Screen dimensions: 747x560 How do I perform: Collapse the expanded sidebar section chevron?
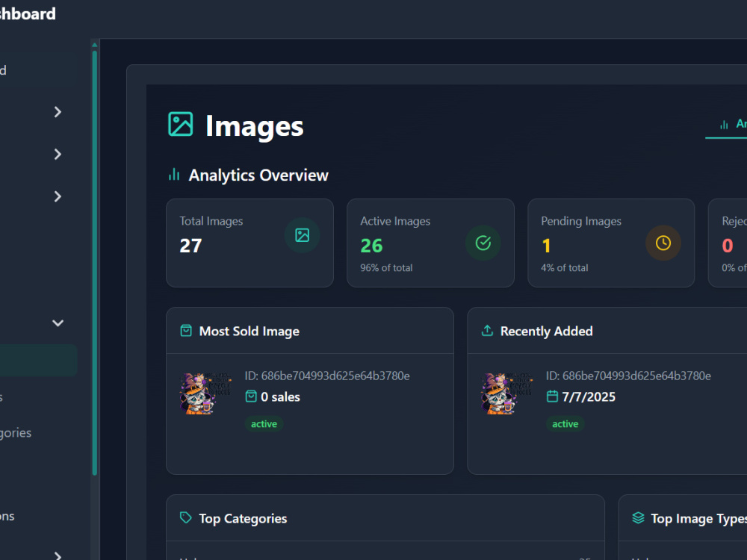coord(58,323)
